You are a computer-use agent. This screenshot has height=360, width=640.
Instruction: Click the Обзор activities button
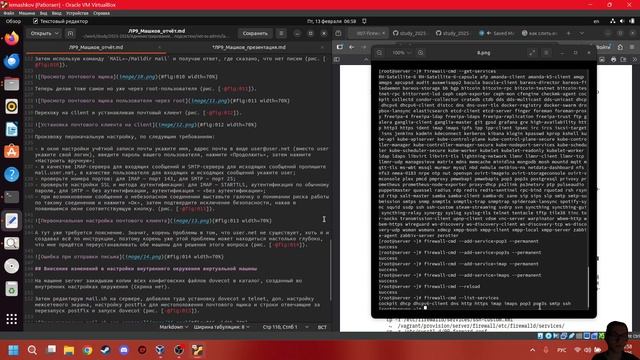tap(13, 21)
